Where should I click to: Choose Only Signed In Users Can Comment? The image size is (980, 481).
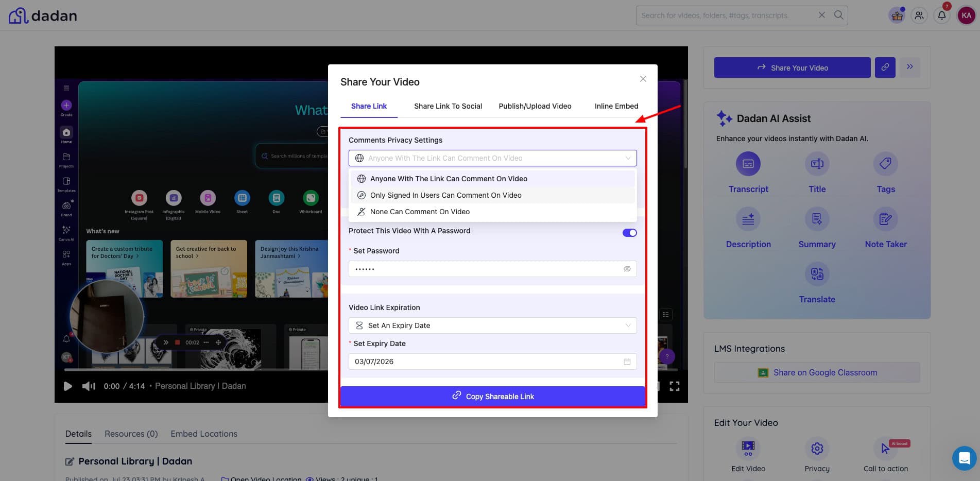coord(445,195)
